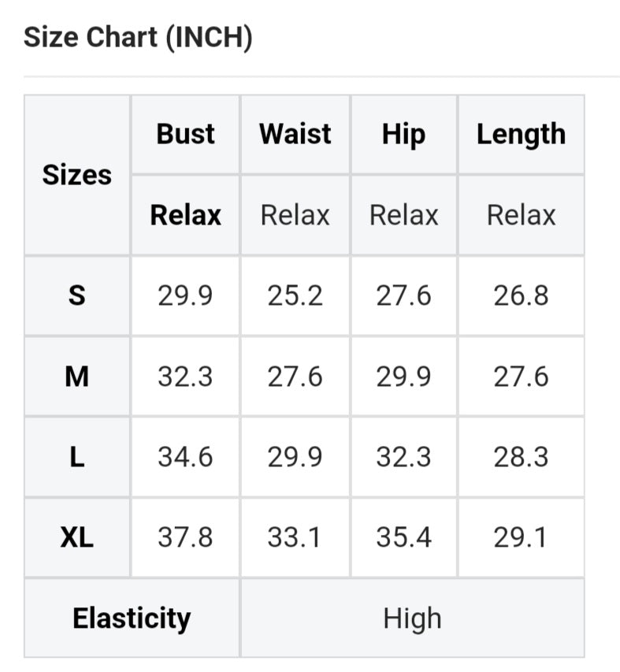This screenshot has height=672, width=620.
Task: Select the XL size row label
Action: [x=76, y=537]
